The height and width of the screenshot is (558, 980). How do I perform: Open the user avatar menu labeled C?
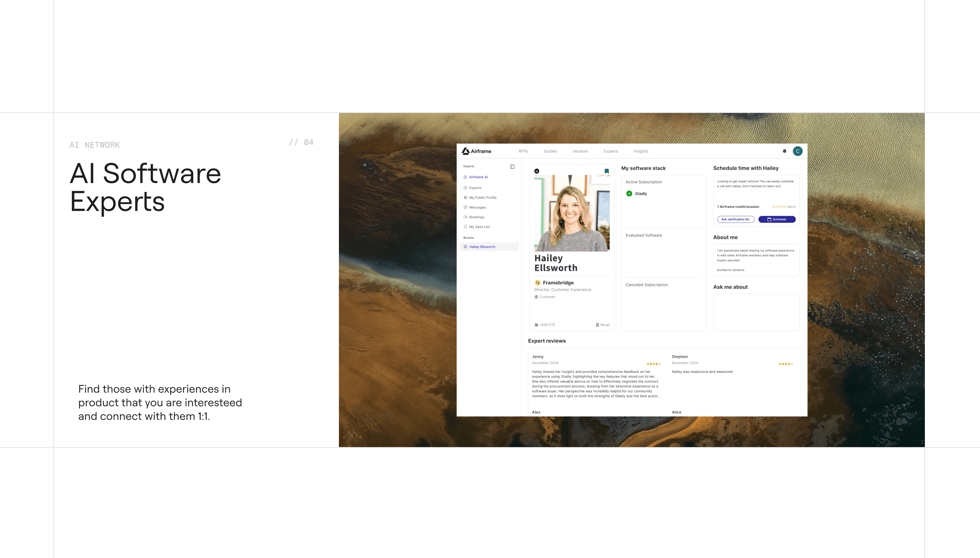coord(798,151)
